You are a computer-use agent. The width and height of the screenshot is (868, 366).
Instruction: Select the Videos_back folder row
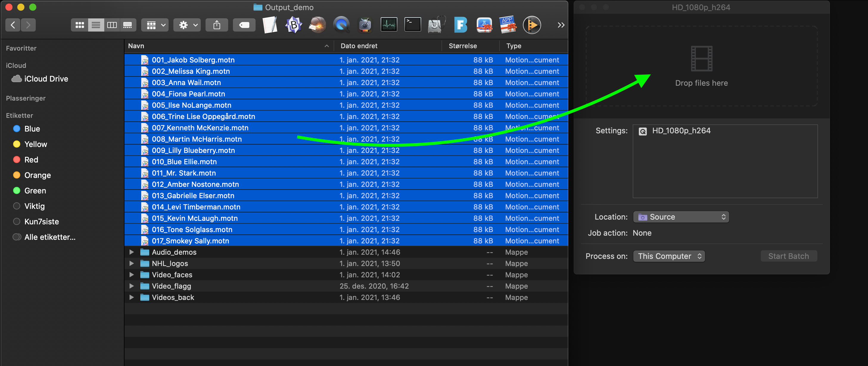point(346,297)
